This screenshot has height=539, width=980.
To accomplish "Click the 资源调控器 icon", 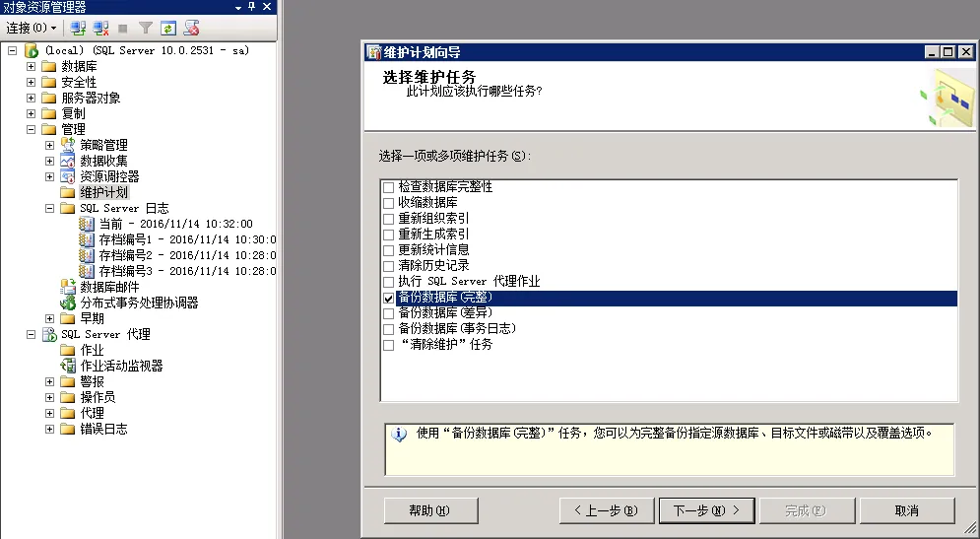I will click(x=68, y=176).
